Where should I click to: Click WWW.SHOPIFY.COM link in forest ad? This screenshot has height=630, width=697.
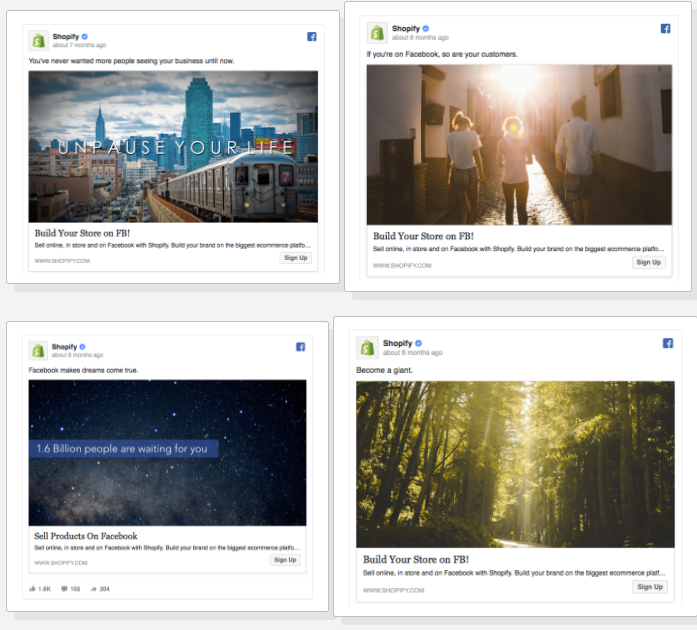coord(393,590)
